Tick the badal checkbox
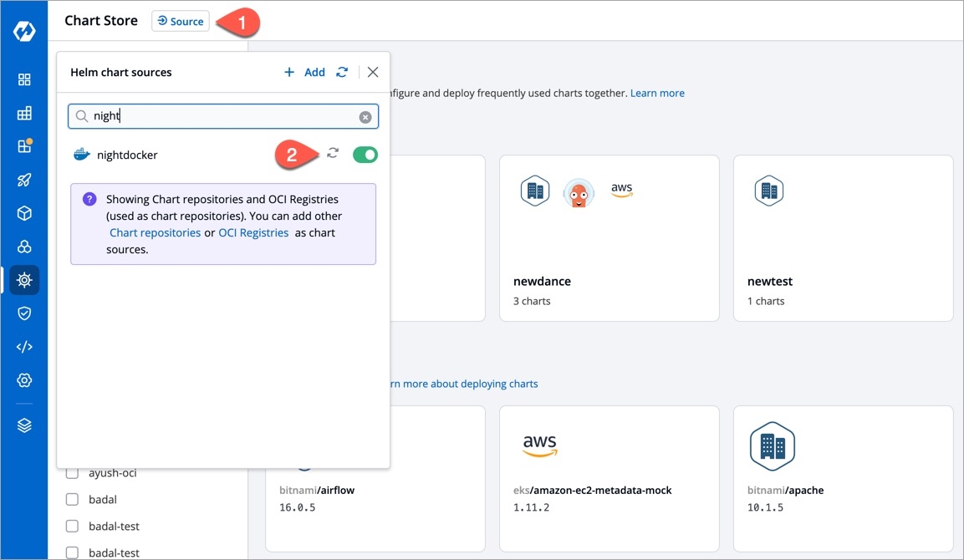Screen dimensions: 964x560 coord(73,500)
